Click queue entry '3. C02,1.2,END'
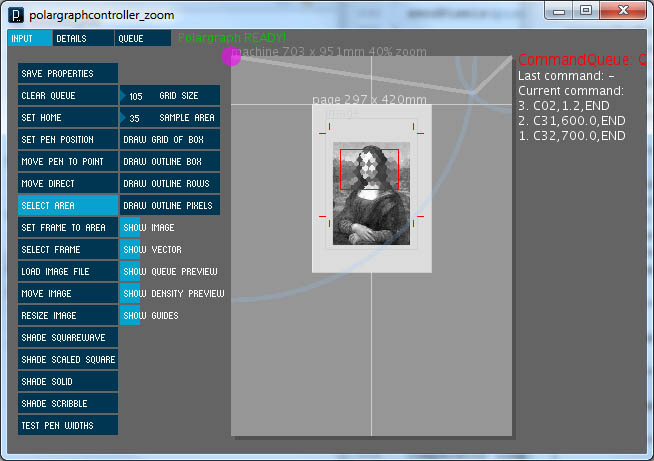654x461 pixels. (x=563, y=106)
